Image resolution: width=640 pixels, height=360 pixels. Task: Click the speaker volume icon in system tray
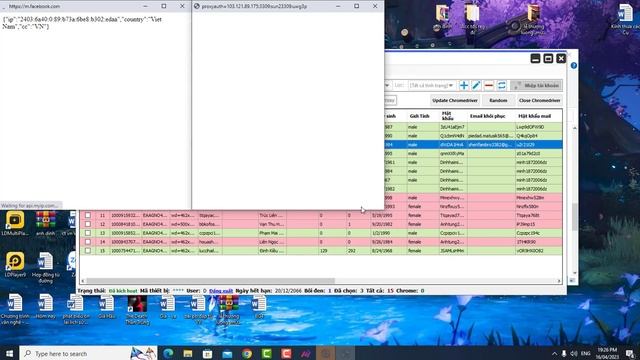tap(573, 353)
